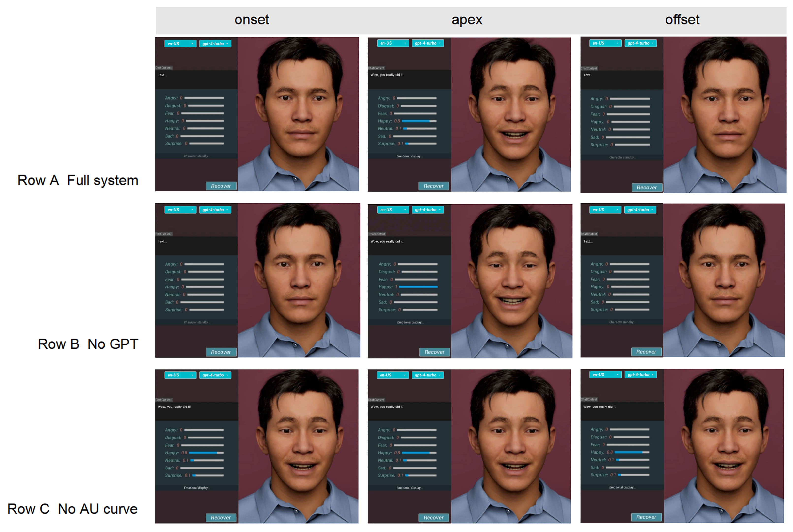Screen dimensions: 793x532
Task: Click Happy 0.8 slider in Row A apex panel
Action: [419, 121]
